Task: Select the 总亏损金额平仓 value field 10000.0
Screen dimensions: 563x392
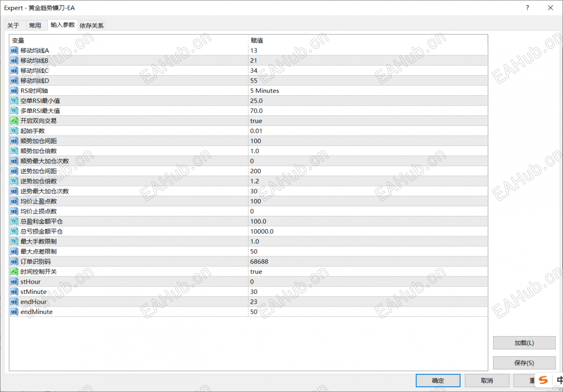Action: click(368, 231)
